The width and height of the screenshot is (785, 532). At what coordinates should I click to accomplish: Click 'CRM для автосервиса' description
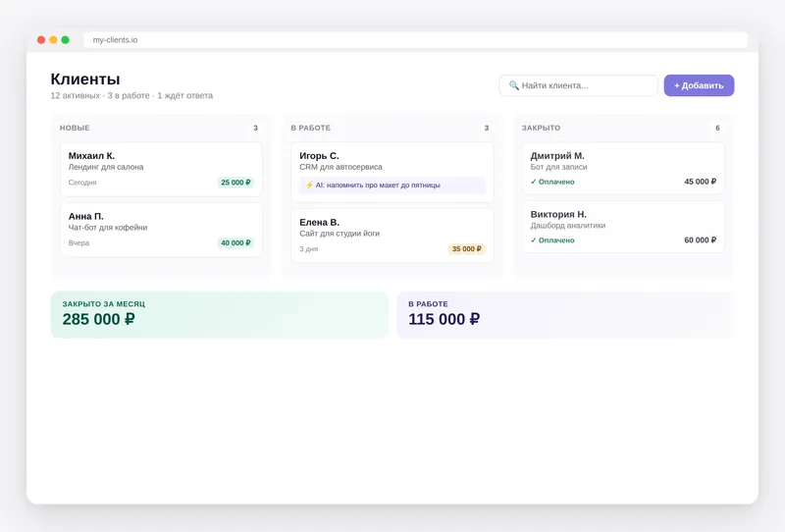(x=340, y=167)
